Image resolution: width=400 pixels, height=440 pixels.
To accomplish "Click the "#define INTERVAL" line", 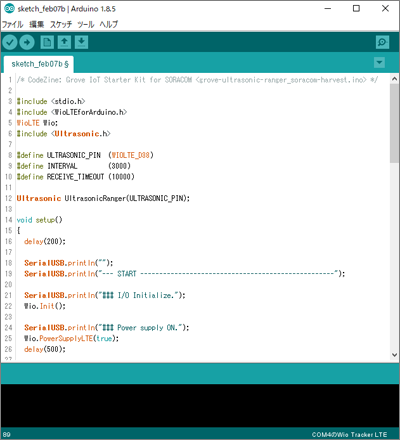I will click(x=74, y=166).
